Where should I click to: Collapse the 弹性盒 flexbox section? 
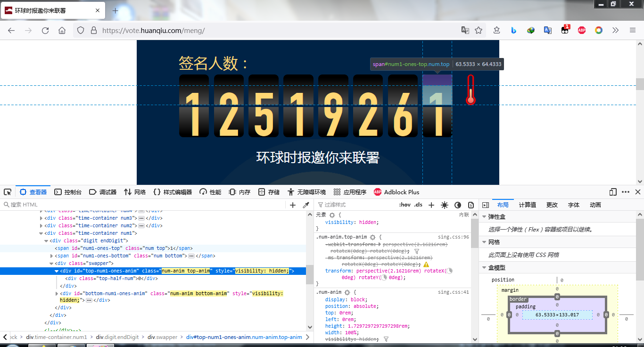[x=484, y=217]
